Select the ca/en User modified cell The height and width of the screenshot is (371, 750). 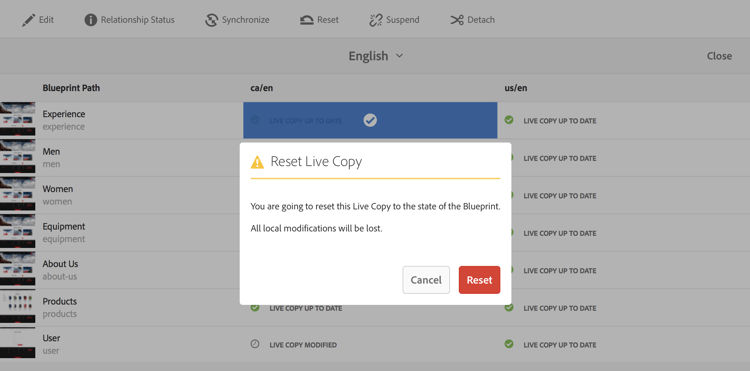(370, 344)
